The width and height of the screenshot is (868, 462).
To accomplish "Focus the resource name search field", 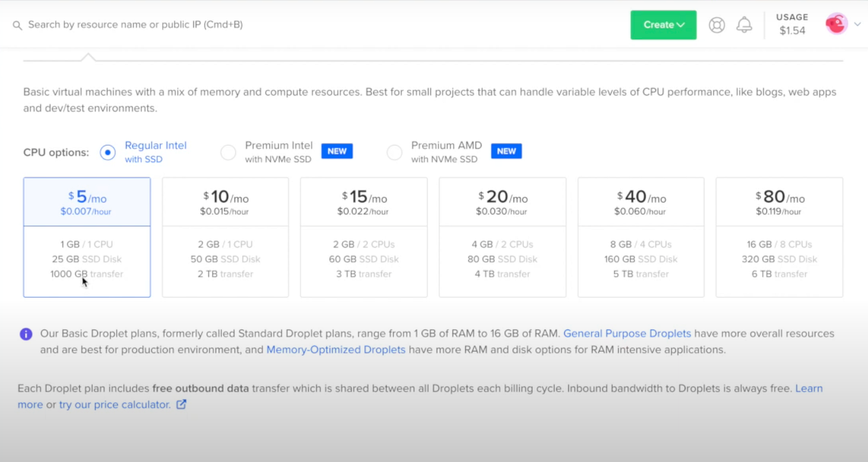I will (x=136, y=25).
